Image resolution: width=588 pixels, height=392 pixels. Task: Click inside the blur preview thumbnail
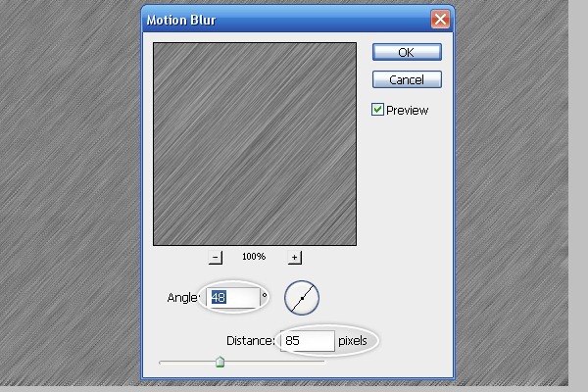[x=255, y=144]
